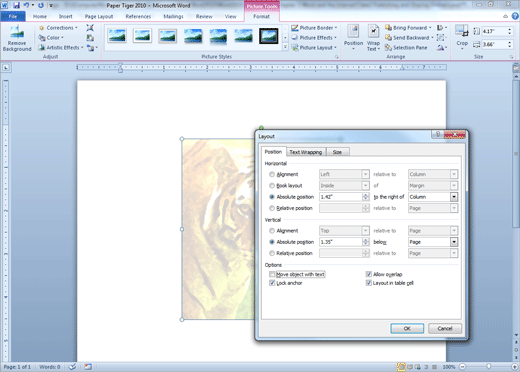The width and height of the screenshot is (520, 372).
Task: Select Book layout radio button
Action: pyautogui.click(x=272, y=186)
